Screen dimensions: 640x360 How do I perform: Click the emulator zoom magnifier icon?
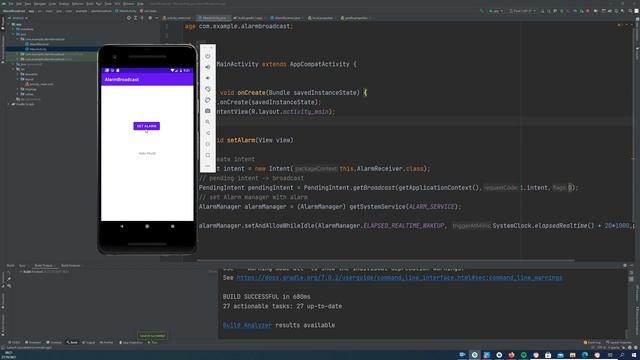[207, 122]
